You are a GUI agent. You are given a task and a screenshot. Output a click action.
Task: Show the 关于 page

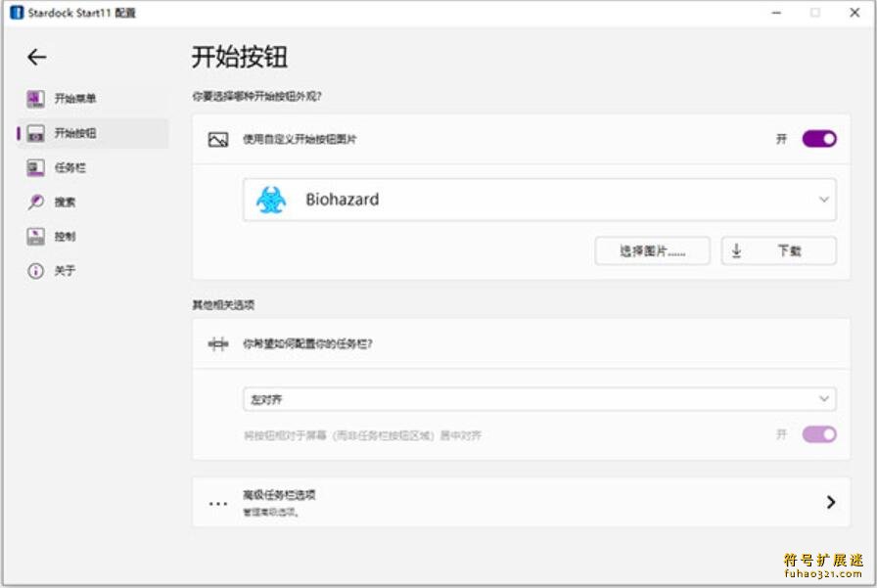pos(92,271)
